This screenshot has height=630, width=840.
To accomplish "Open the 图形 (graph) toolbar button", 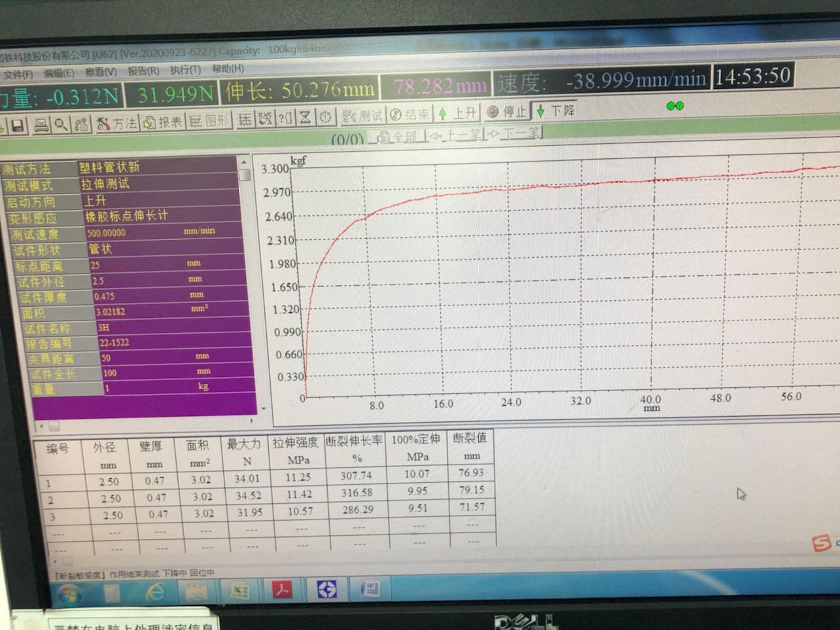I will [x=210, y=121].
